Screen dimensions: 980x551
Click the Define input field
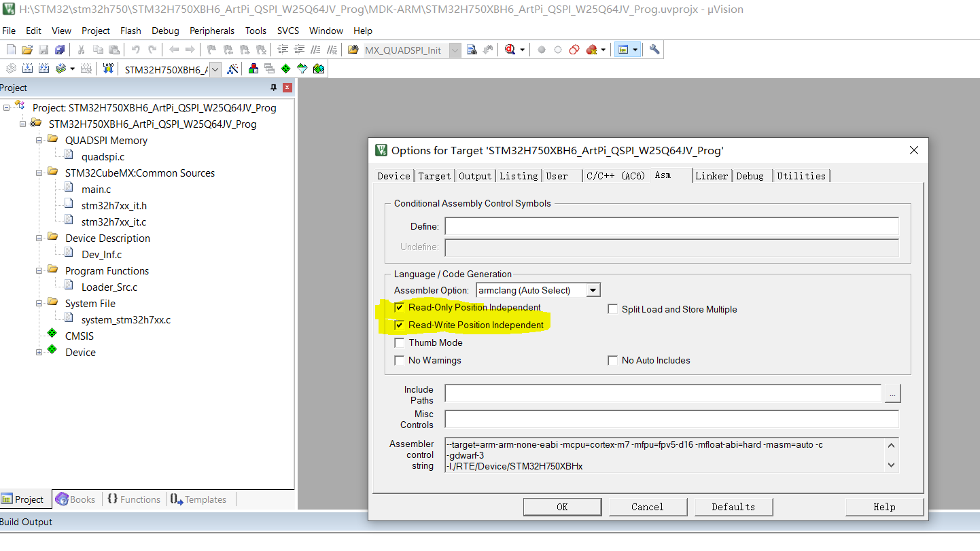pos(671,226)
